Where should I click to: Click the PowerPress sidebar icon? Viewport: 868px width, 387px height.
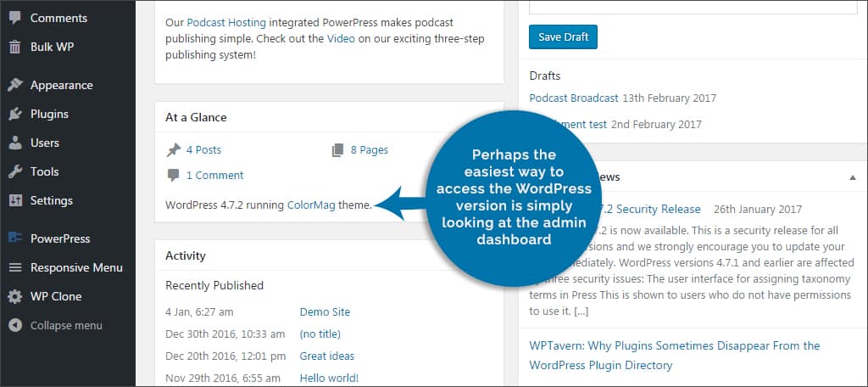(x=15, y=238)
